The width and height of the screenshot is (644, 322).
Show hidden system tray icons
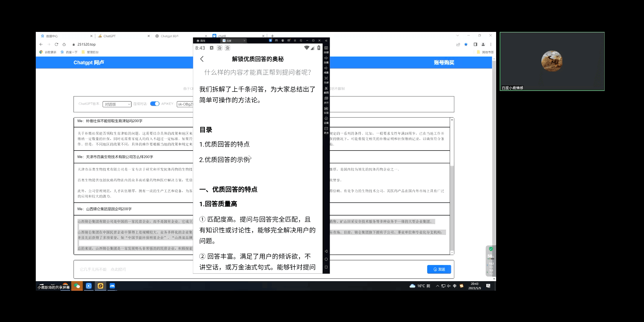pos(437,286)
